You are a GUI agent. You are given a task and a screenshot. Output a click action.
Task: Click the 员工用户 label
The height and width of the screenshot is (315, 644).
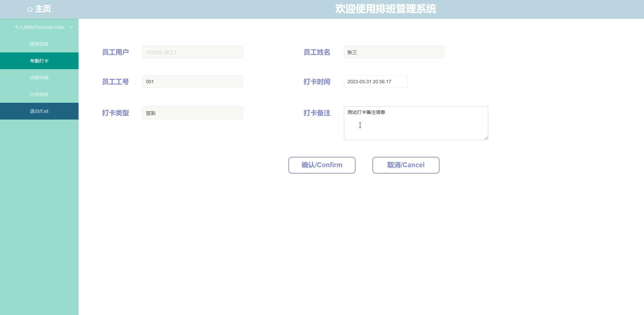point(116,52)
